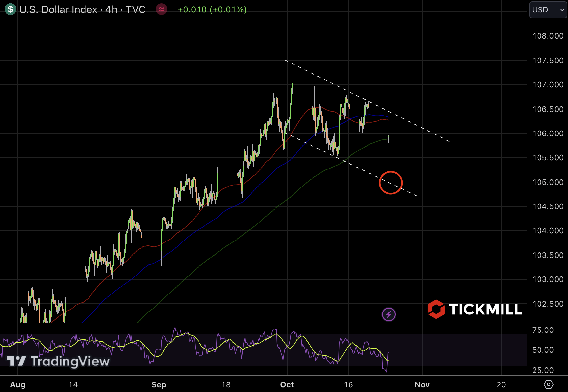Click the 25.00 oscillator scale label
Screen dimensions: 568x392
tap(543, 370)
